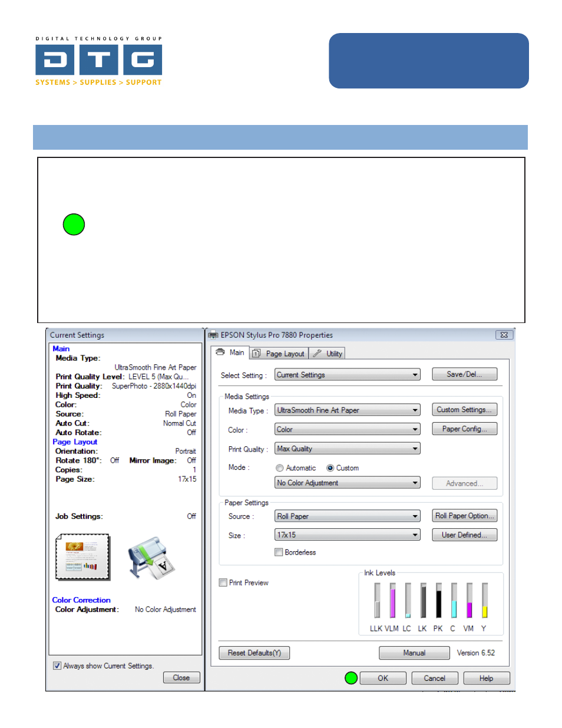Click "SuperPhoto - 2880x1440dpi" in Current Settings

[154, 386]
